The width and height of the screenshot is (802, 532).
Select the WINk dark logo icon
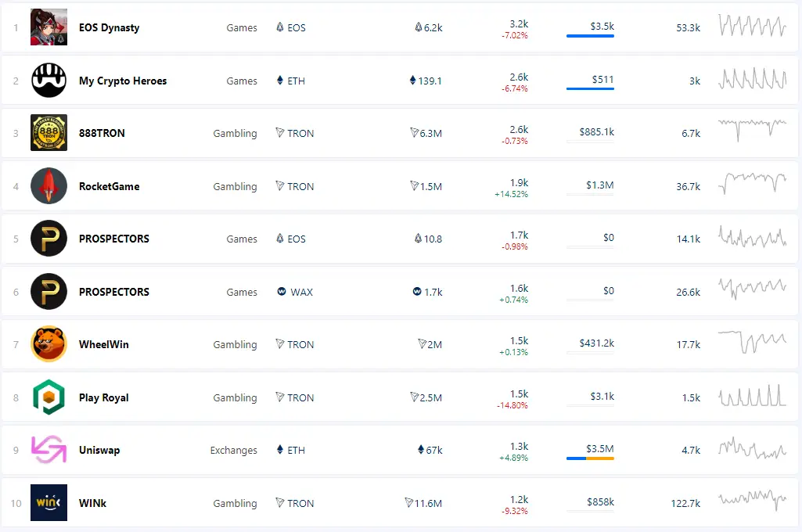(x=49, y=503)
